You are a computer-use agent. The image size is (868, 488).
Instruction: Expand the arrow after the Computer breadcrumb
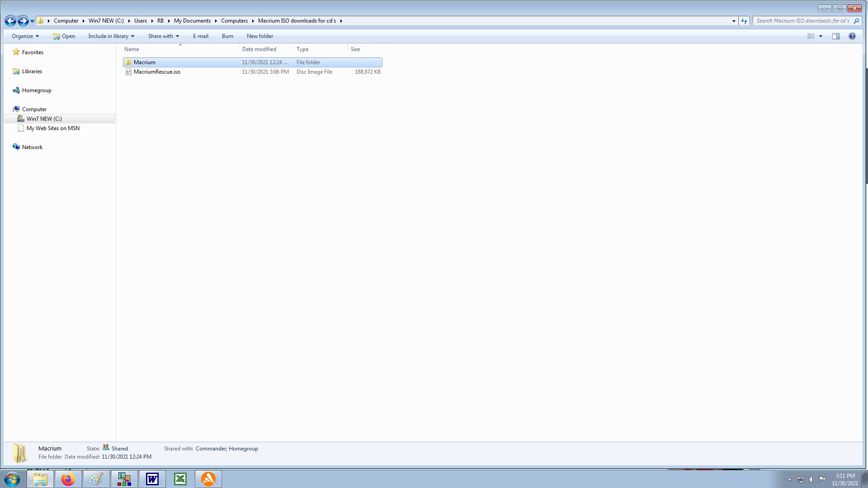pyautogui.click(x=84, y=21)
